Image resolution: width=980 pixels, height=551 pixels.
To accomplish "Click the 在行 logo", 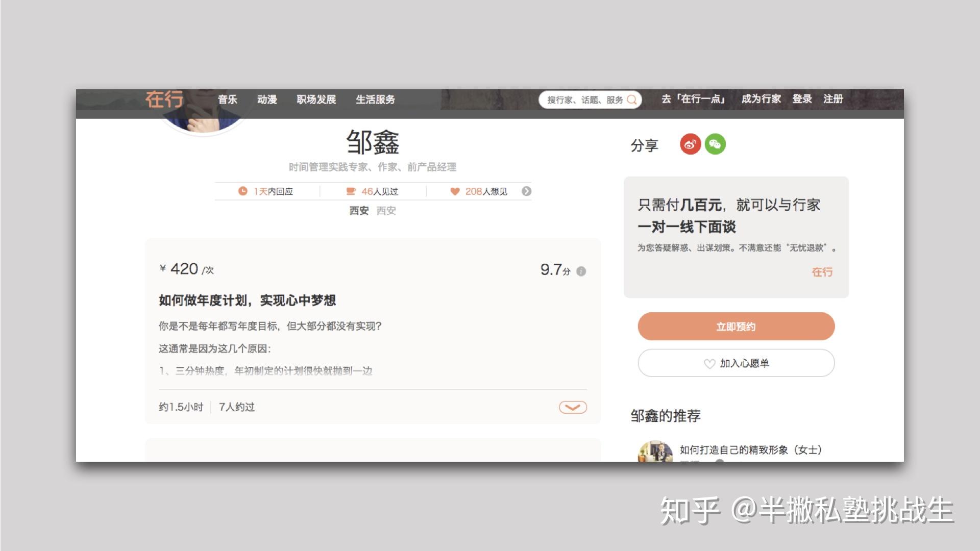I will click(x=164, y=99).
